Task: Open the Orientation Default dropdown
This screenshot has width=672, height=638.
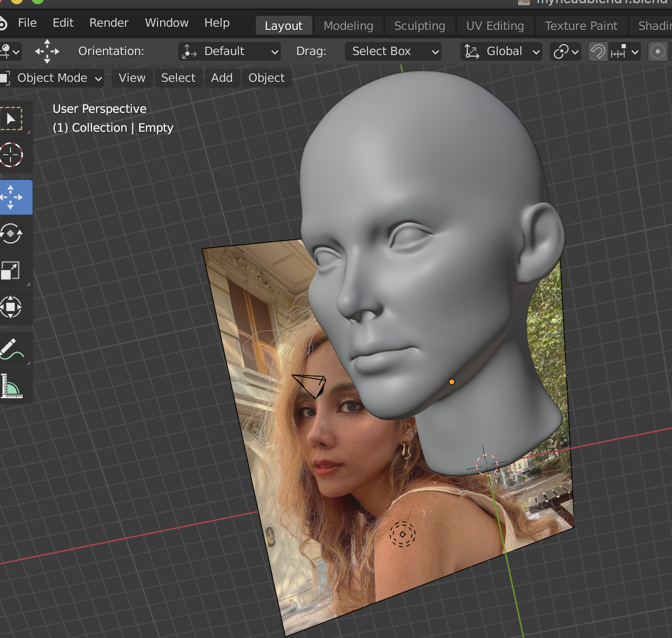Action: [229, 51]
